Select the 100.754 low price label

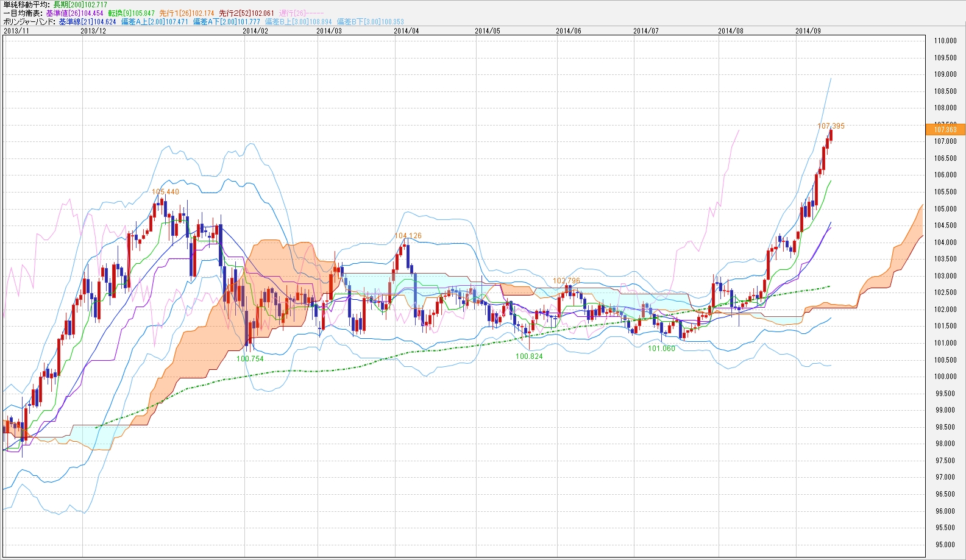[x=250, y=359]
